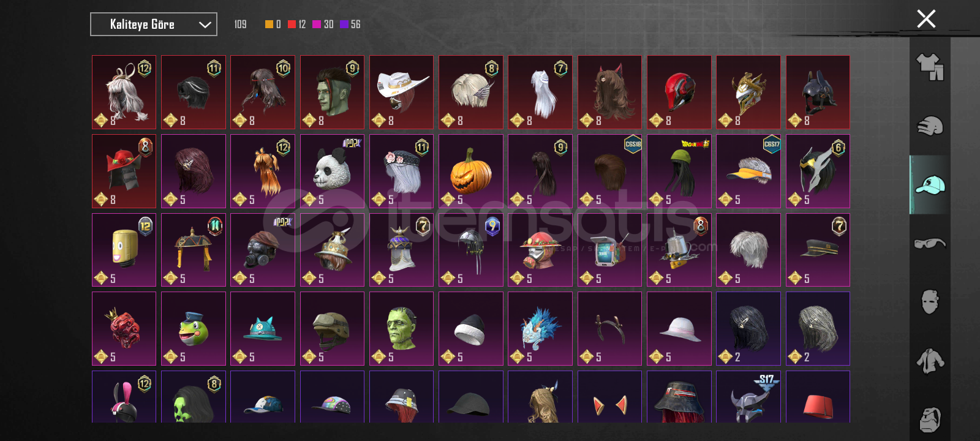Choose the black beanie with white cuff
980x441 pixels.
click(470, 328)
